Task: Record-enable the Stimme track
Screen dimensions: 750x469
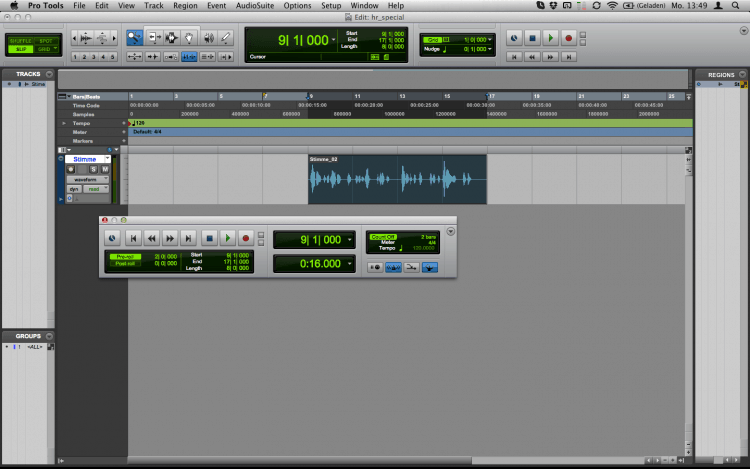Action: click(71, 169)
